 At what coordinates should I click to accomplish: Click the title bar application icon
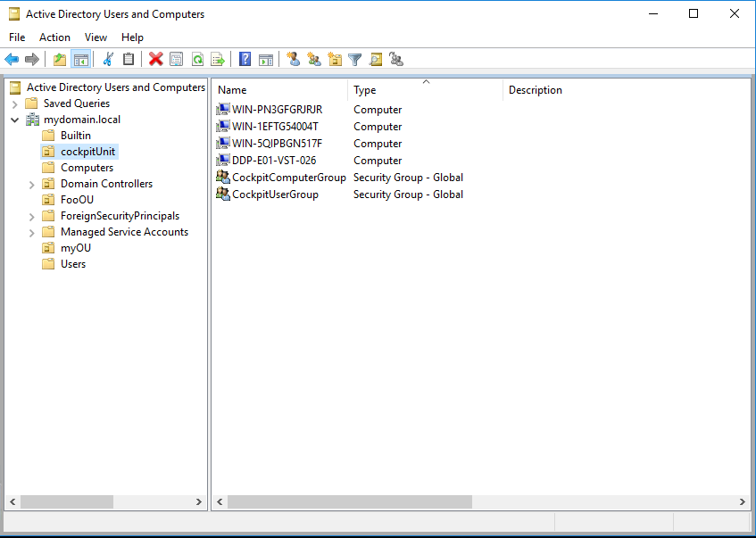click(x=14, y=14)
